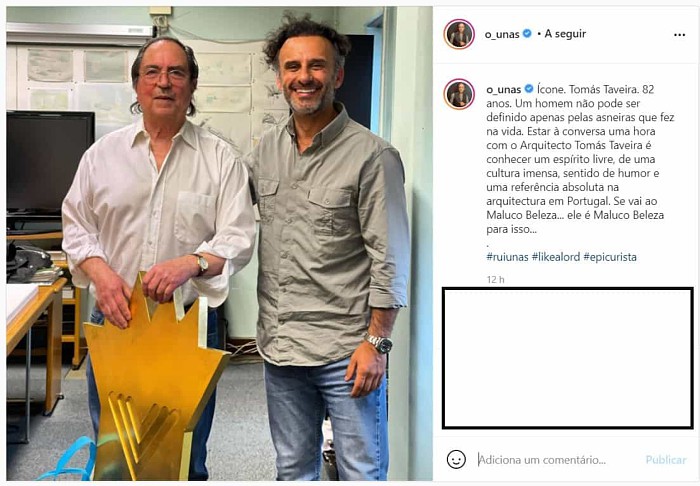Click the golden hand sculpture in photo

(x=154, y=379)
